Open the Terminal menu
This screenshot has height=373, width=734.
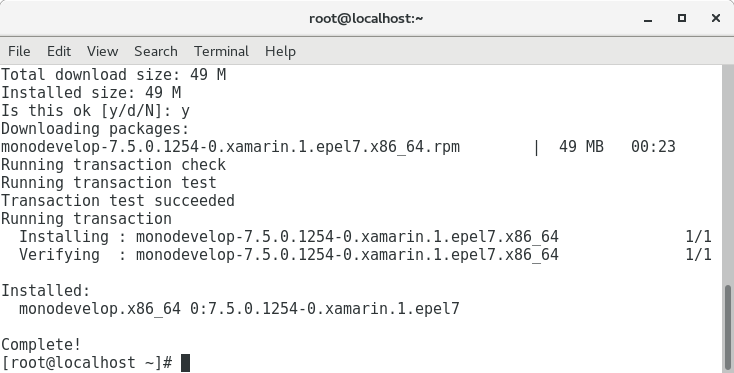pyautogui.click(x=221, y=51)
